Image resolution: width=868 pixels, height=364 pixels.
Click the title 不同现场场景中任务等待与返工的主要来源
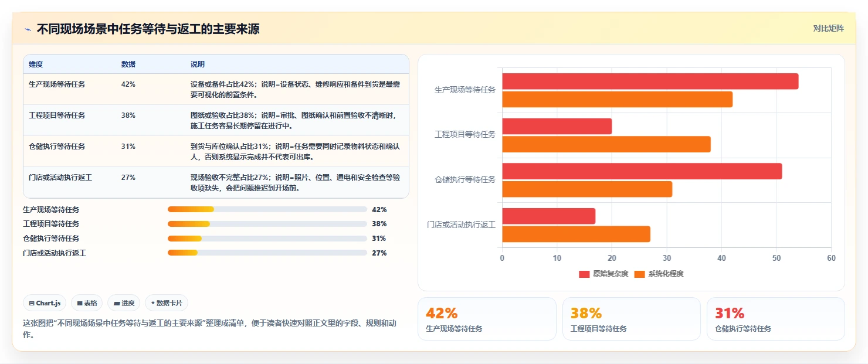click(x=148, y=29)
